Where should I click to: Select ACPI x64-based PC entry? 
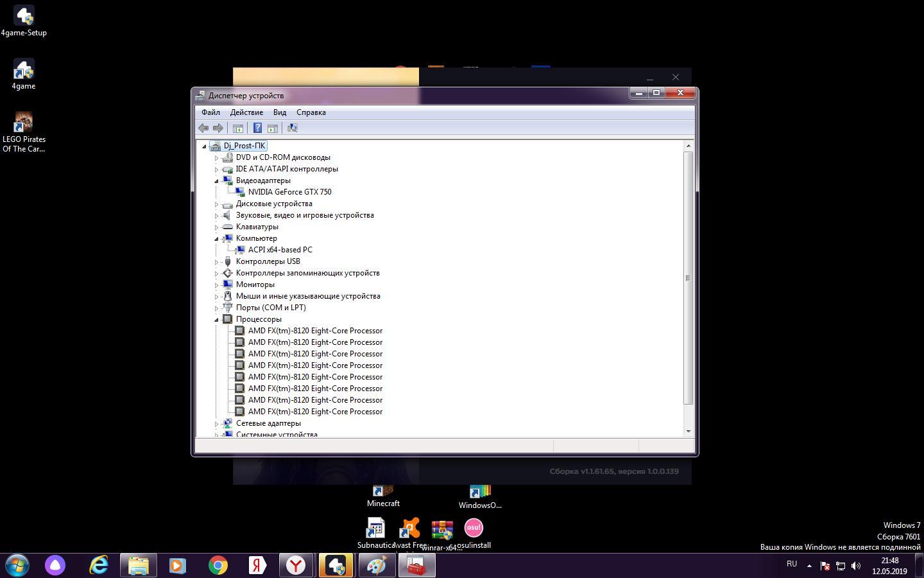(x=280, y=250)
